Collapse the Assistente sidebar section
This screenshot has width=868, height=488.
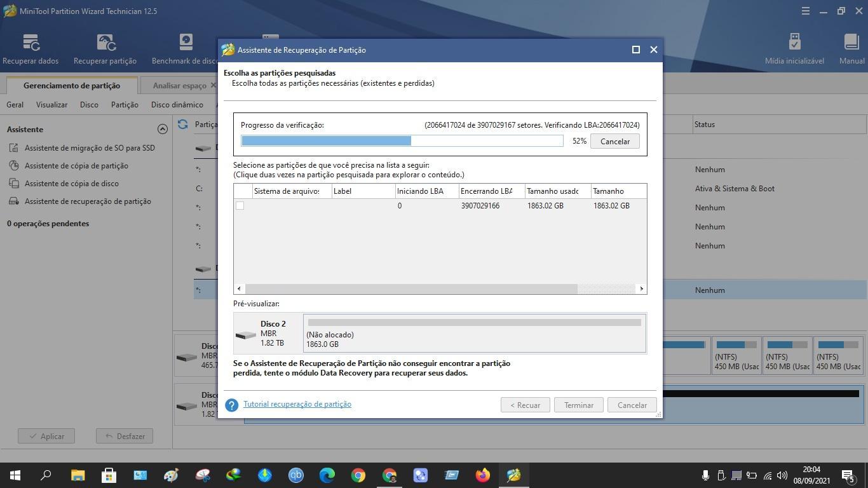coord(163,129)
